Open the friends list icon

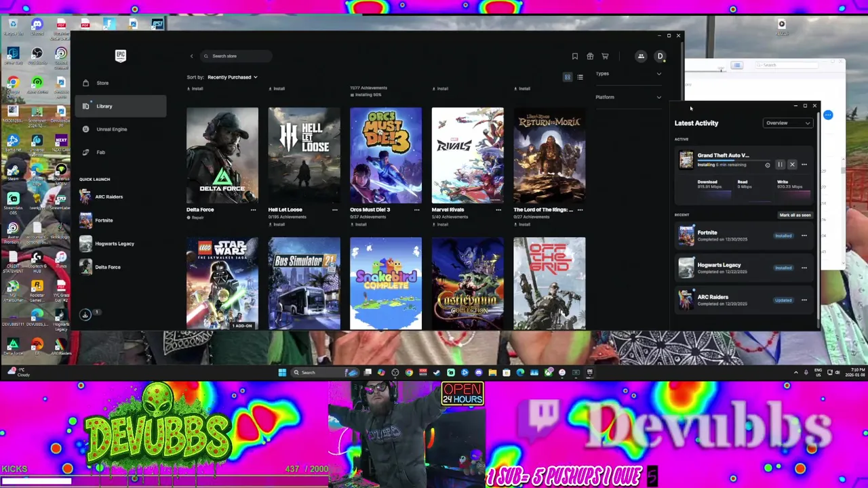coord(641,56)
